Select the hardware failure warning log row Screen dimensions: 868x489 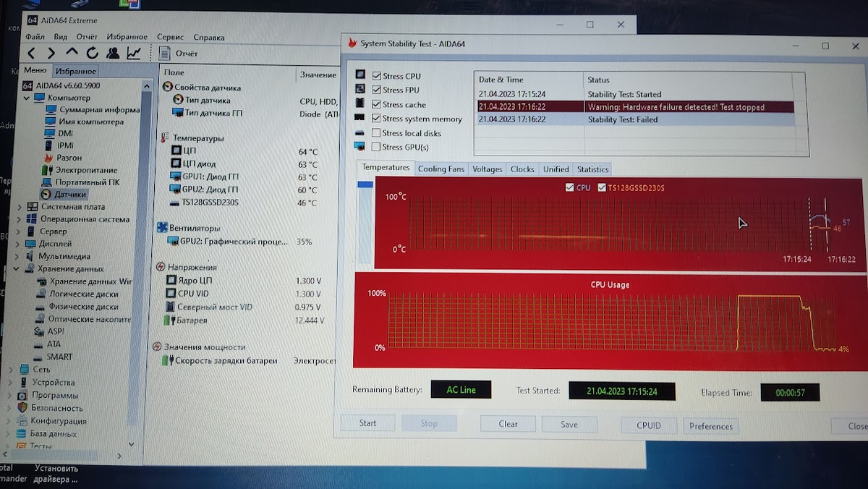click(635, 106)
